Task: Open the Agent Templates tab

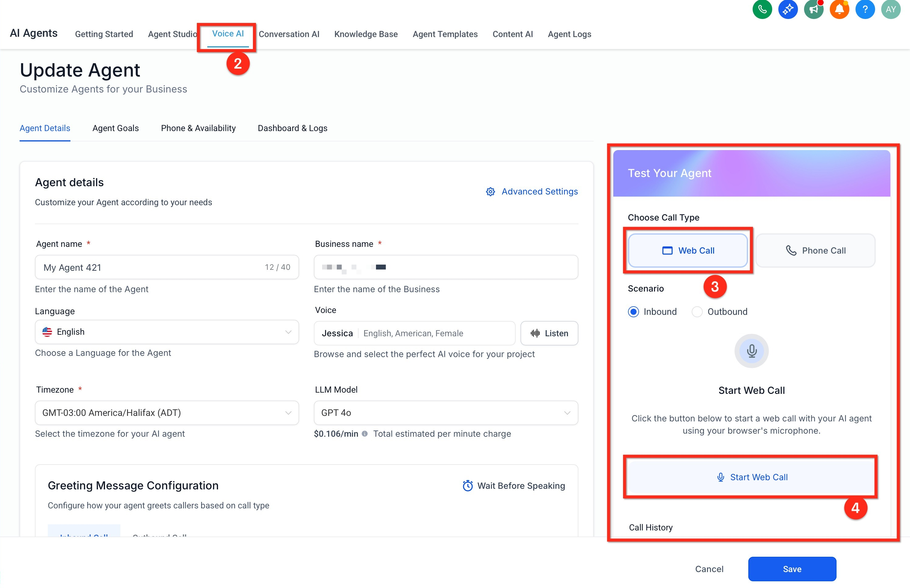Action: click(x=445, y=34)
